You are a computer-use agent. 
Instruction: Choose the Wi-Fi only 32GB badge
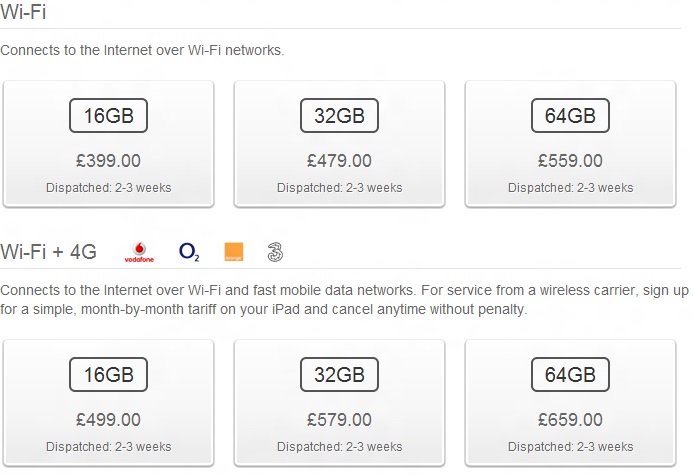pyautogui.click(x=339, y=115)
